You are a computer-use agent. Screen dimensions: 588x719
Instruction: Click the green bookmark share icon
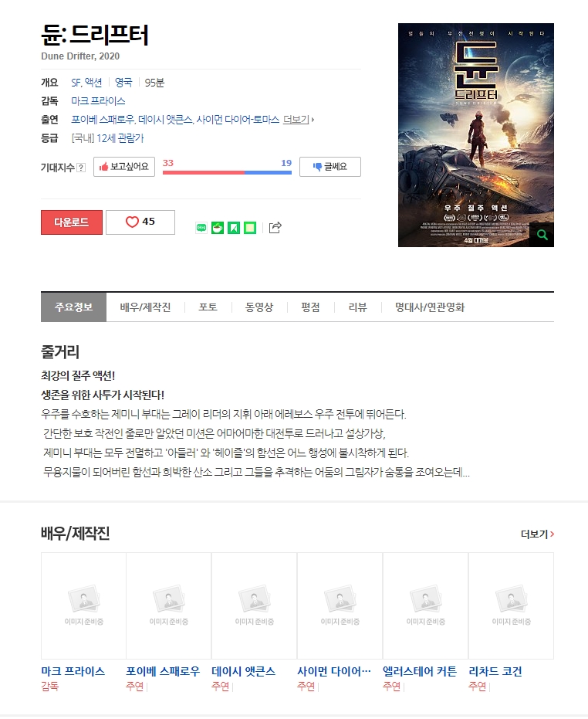click(x=234, y=227)
